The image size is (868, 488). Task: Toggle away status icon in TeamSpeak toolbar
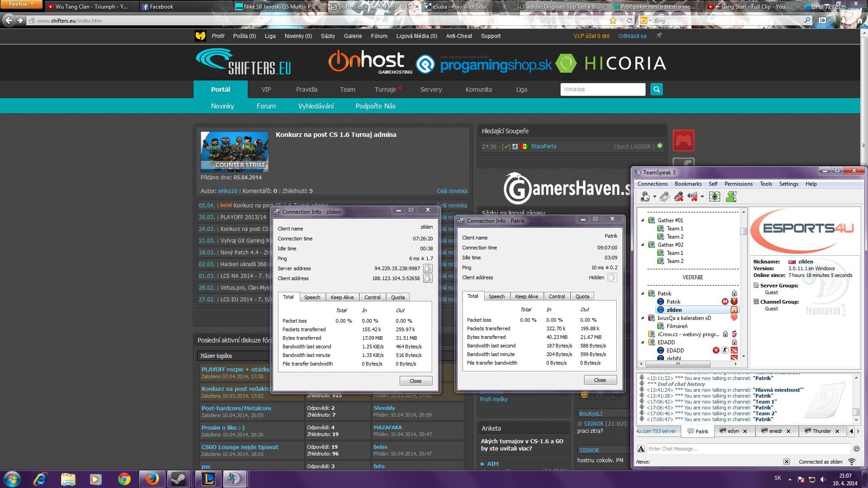click(x=645, y=197)
